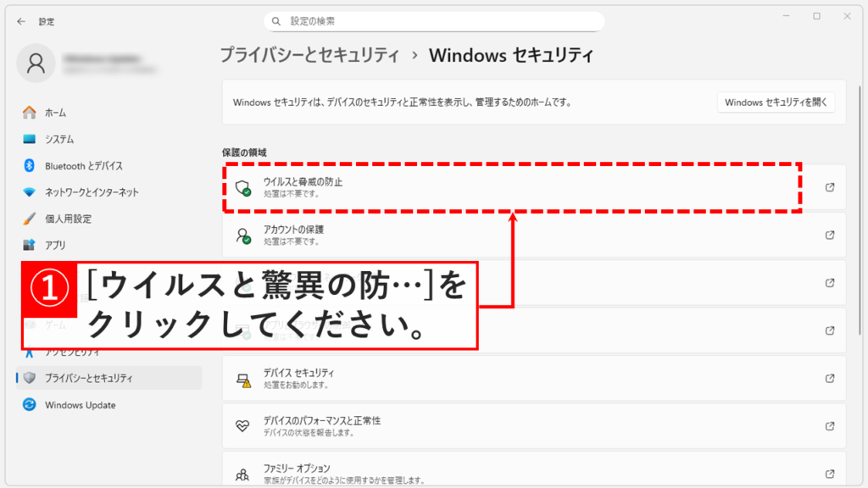
Task: Open external link icon beside ウイルスと脅威の防止
Action: 831,186
